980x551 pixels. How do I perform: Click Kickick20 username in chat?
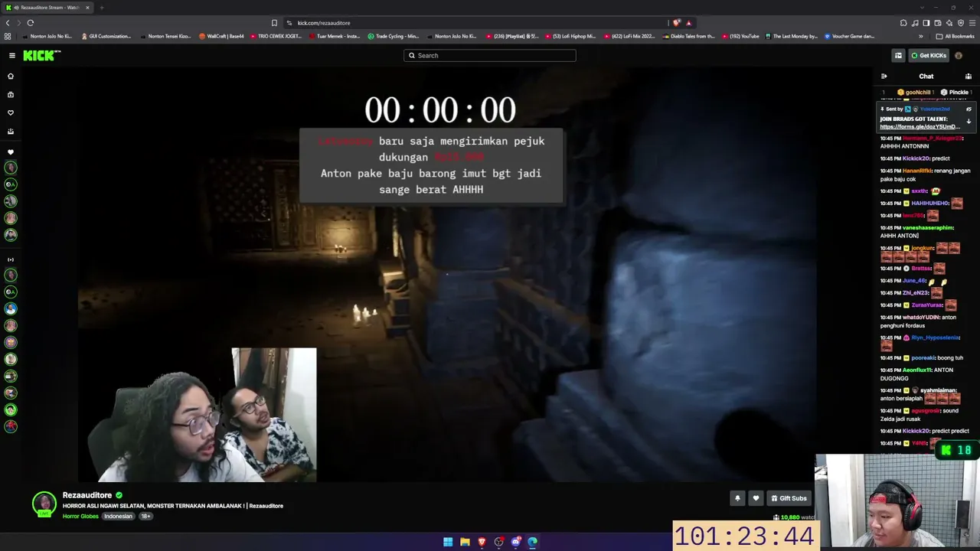(916, 158)
